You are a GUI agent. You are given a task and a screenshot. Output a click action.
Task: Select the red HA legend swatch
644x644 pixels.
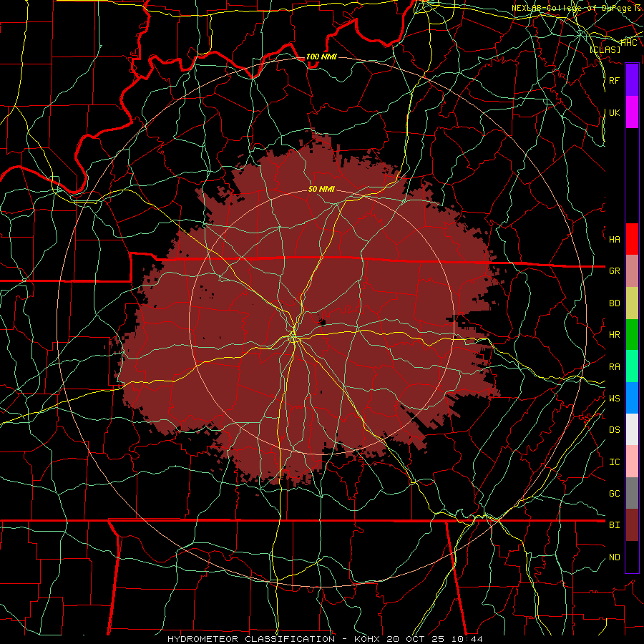(x=632, y=239)
